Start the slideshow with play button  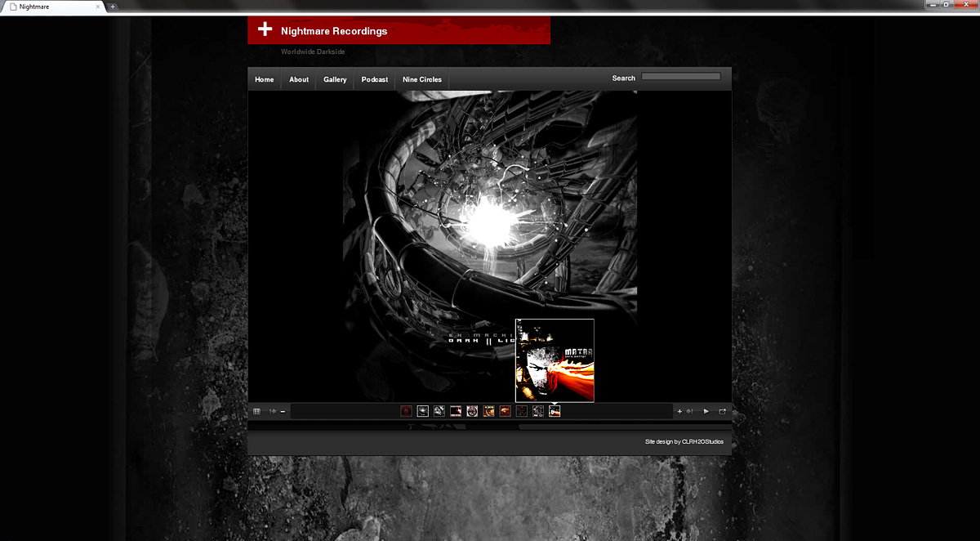tap(706, 411)
